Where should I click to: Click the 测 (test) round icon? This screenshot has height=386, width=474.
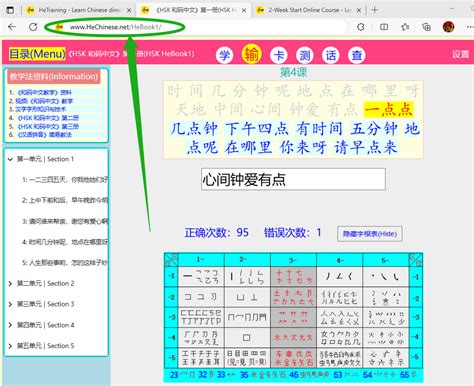304,55
